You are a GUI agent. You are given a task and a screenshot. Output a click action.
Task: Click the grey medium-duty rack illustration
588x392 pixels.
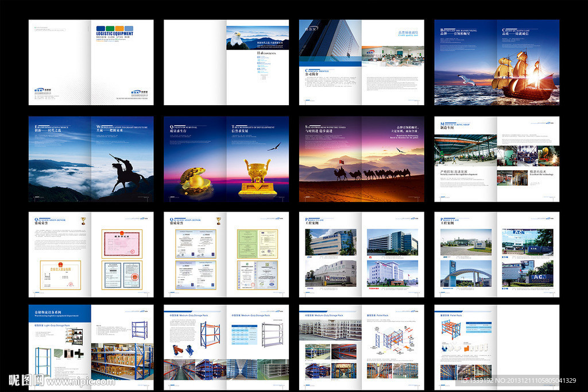click(x=273, y=335)
